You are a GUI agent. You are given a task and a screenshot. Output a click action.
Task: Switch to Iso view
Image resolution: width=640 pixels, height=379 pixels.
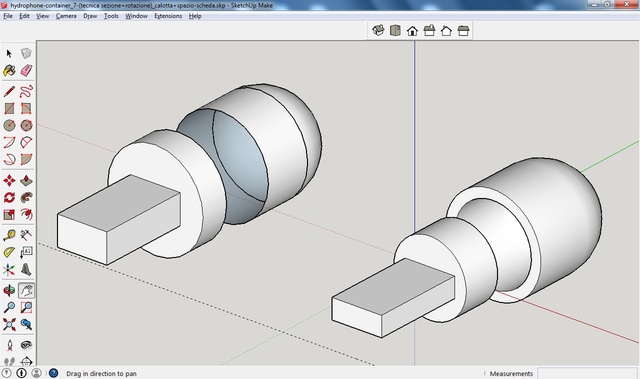378,30
